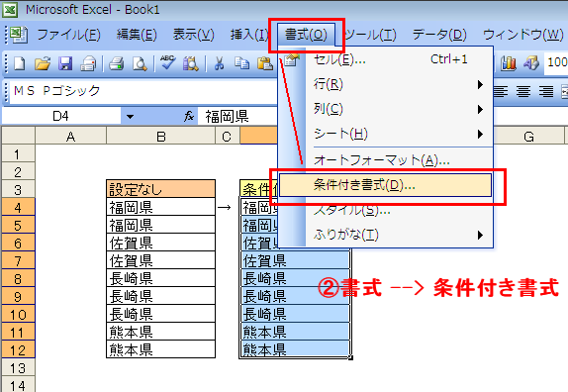Select row 13 header
Image resolution: width=568 pixels, height=392 pixels.
click(x=18, y=367)
